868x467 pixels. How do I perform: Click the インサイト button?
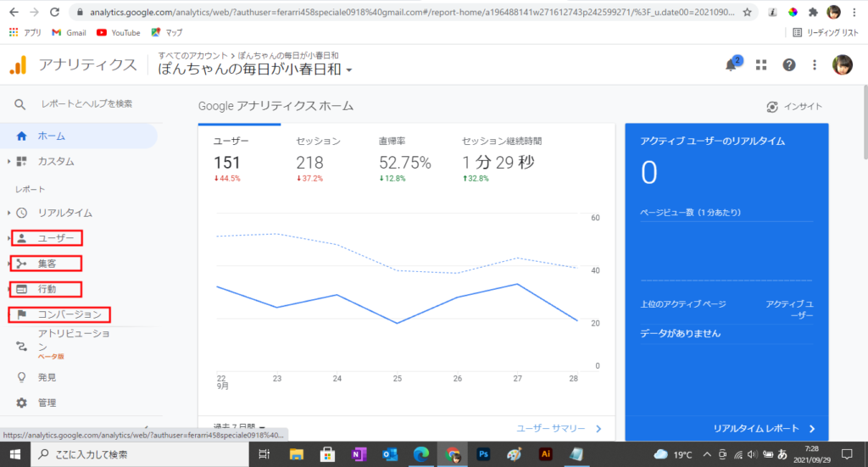point(794,107)
